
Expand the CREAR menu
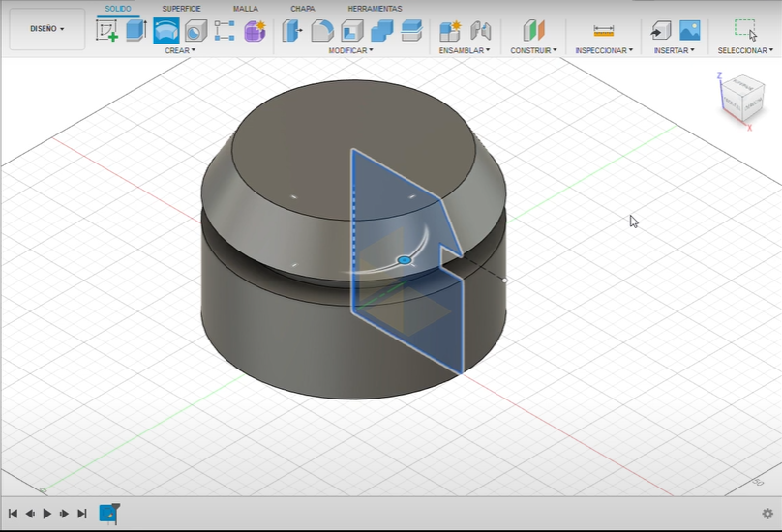(180, 50)
